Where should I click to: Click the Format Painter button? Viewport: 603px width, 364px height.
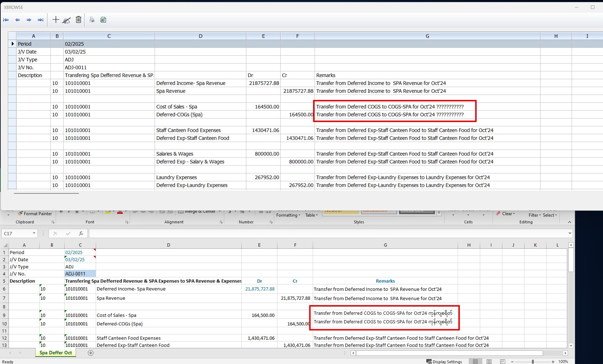[x=35, y=214]
